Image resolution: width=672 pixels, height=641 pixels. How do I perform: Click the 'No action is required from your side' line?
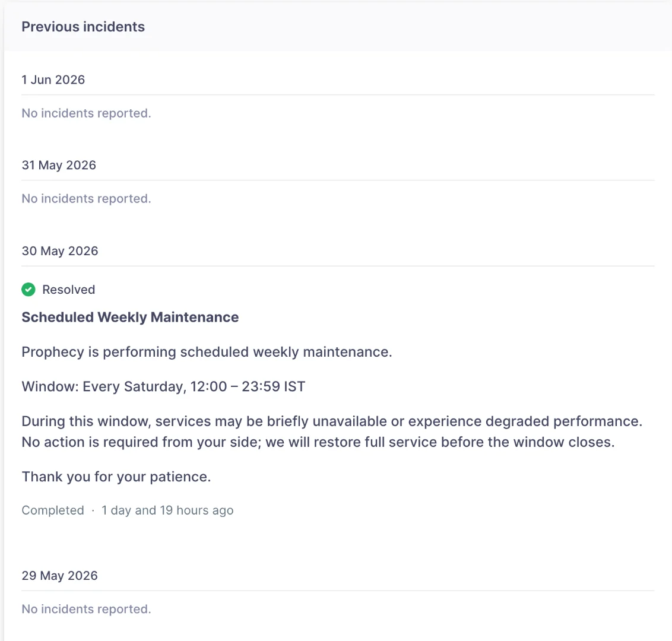318,442
